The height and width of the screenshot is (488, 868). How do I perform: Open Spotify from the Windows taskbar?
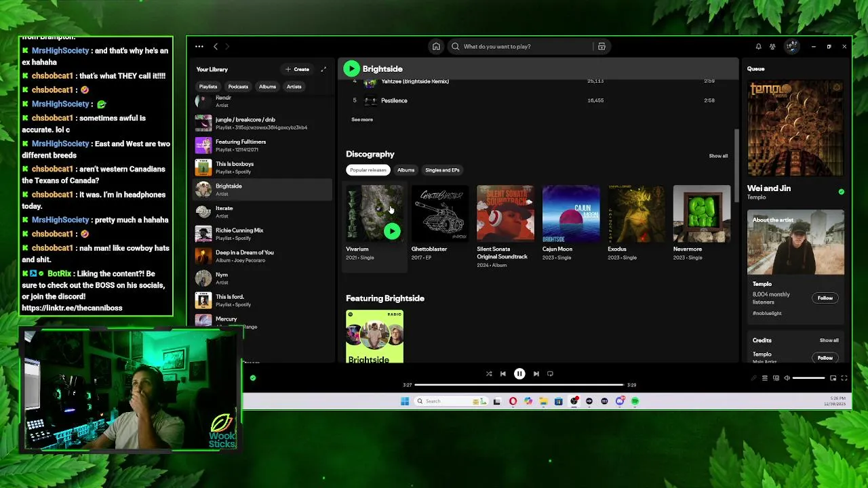click(x=635, y=401)
